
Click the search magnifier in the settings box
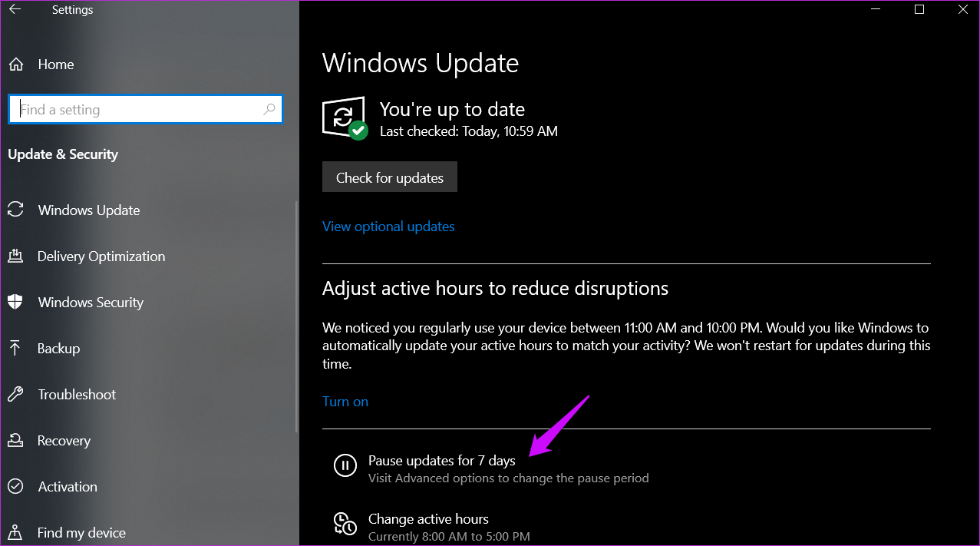point(269,109)
